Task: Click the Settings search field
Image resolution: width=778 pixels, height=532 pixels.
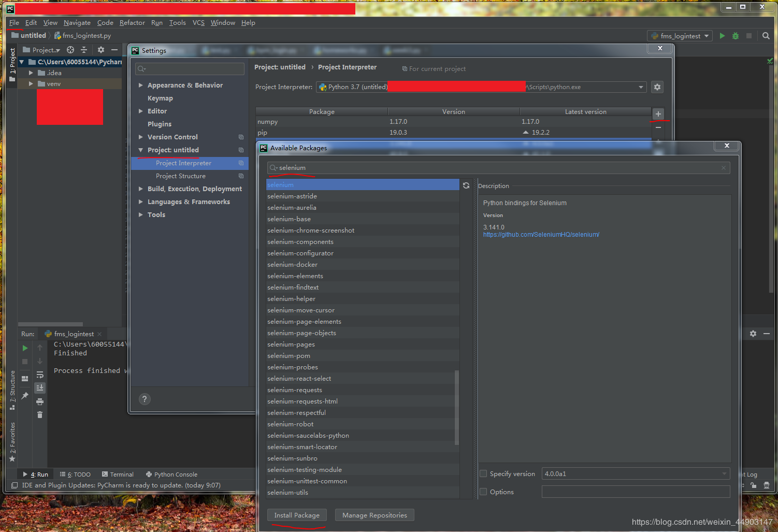Action: 190,68
